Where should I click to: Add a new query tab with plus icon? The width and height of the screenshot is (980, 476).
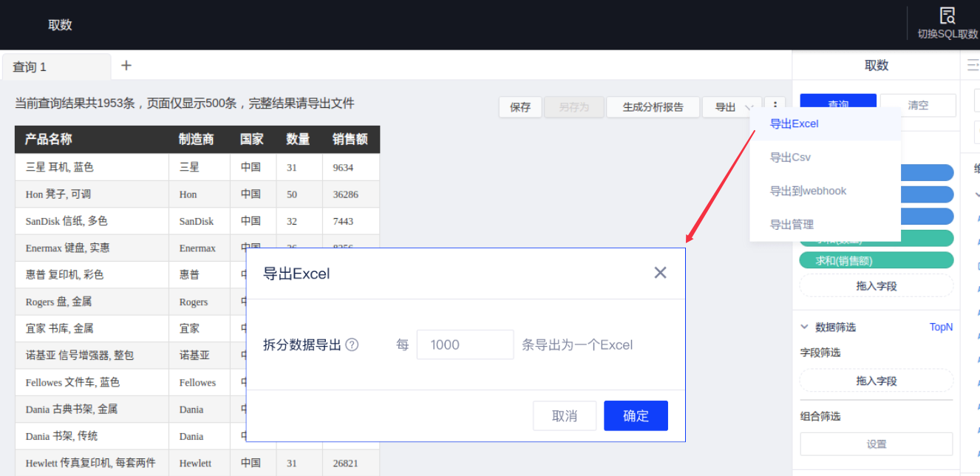point(126,66)
